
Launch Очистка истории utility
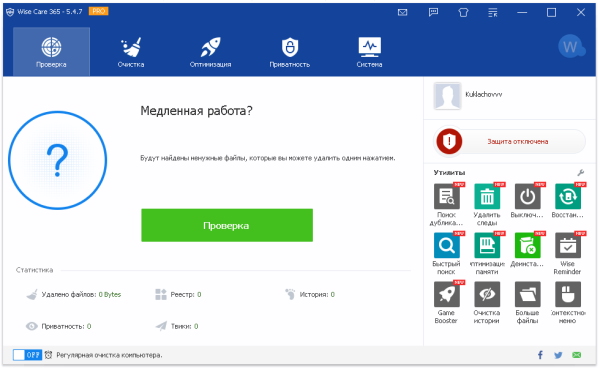487,303
